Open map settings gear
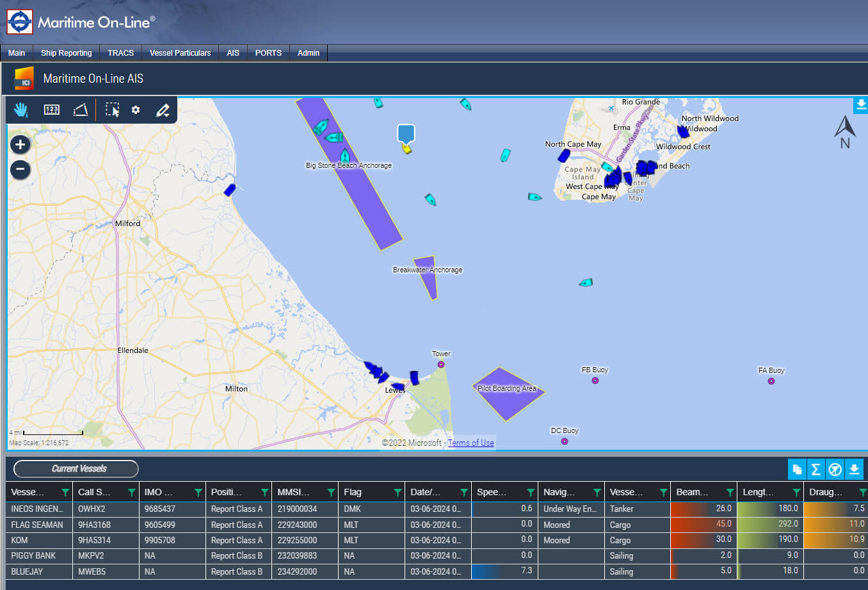 coord(136,110)
